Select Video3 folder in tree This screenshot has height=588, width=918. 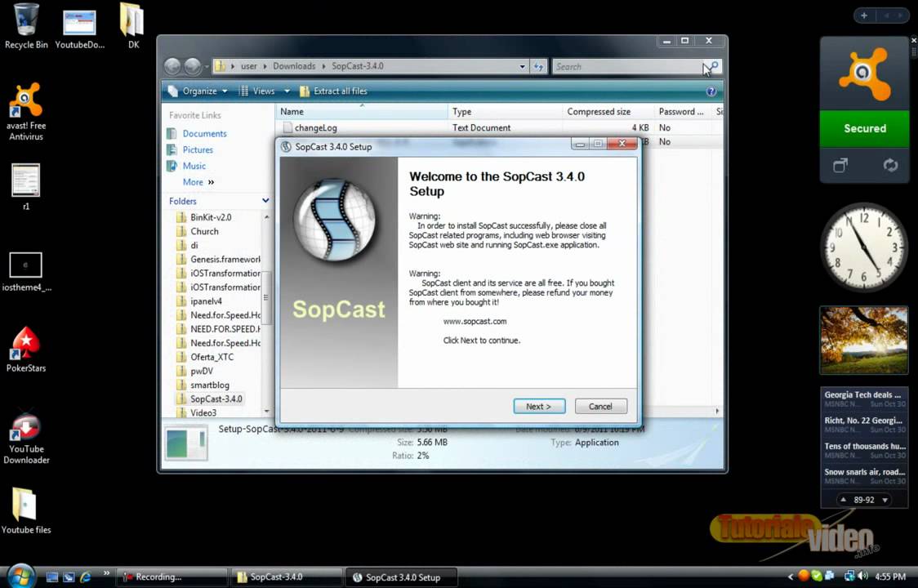coord(203,413)
